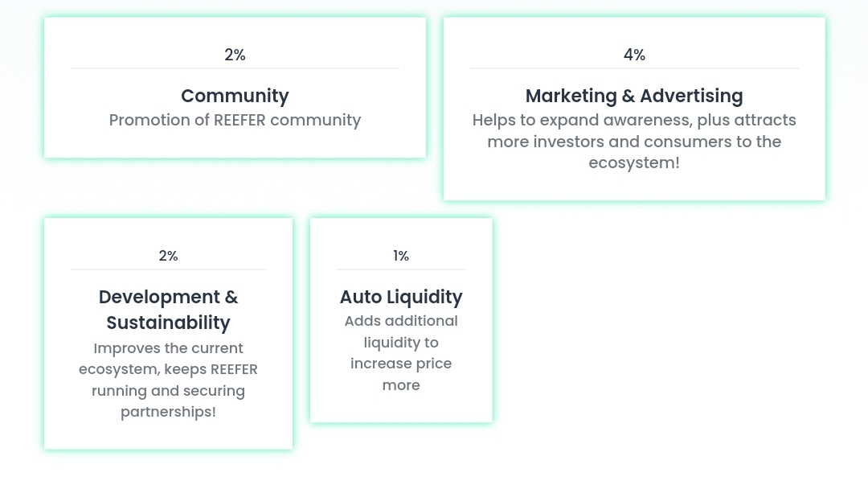This screenshot has width=868, height=481.
Task: Select the Auto Liquidity heading
Action: point(401,297)
